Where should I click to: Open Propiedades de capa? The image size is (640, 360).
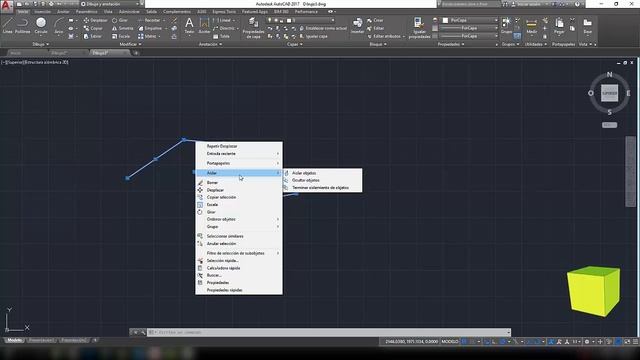click(x=253, y=28)
